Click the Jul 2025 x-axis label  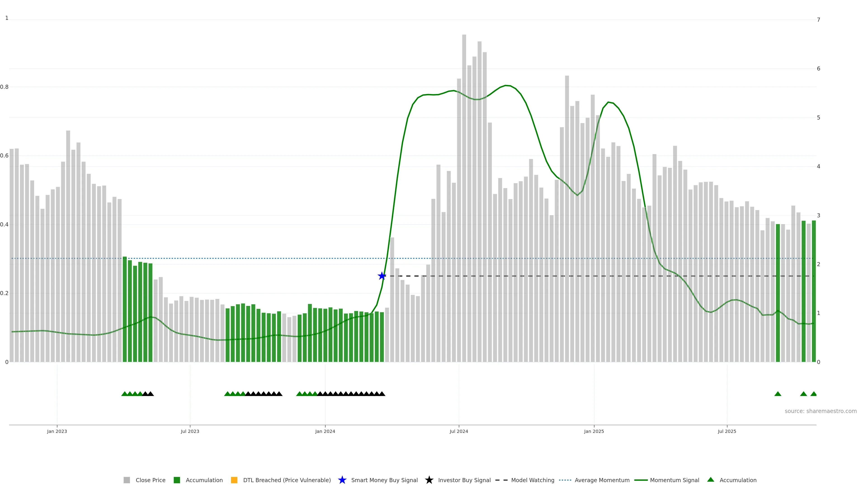pos(727,432)
